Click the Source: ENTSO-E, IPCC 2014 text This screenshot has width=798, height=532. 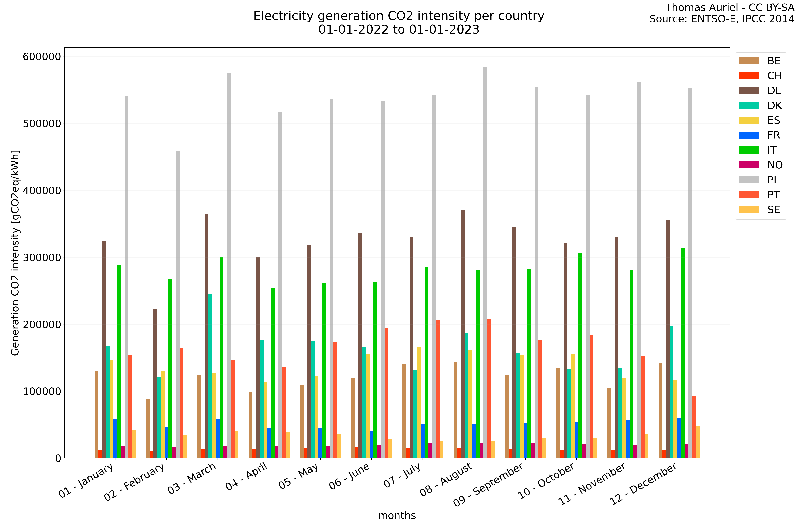[x=722, y=19]
